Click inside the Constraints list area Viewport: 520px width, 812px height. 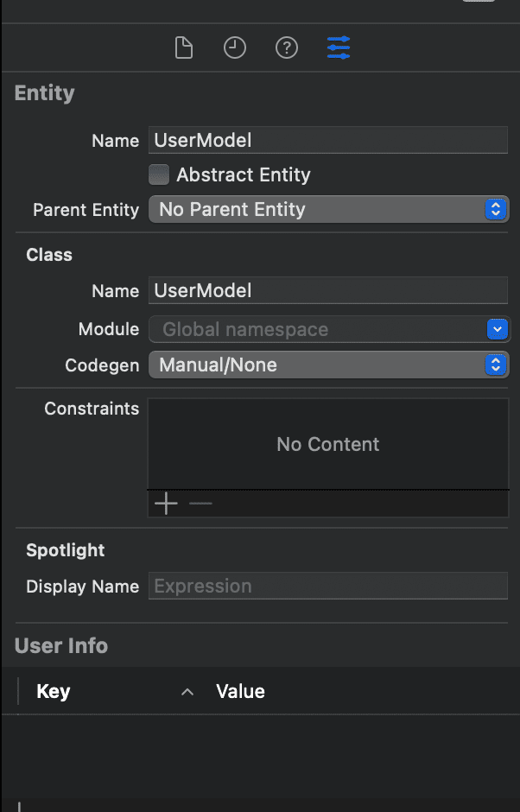click(328, 444)
